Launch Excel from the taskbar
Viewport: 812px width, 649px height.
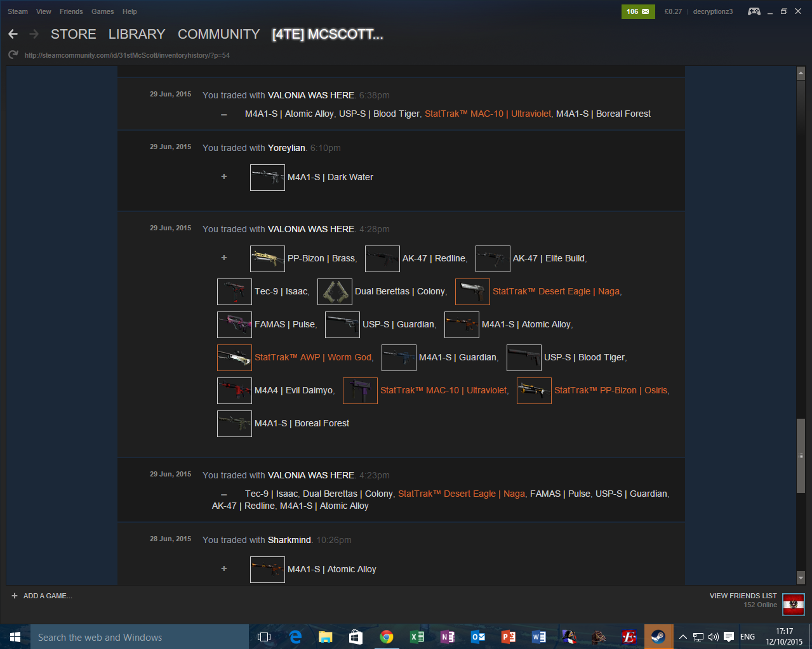coord(416,637)
